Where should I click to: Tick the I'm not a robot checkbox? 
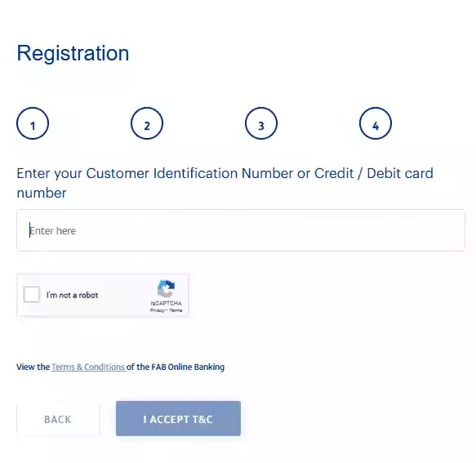[32, 294]
